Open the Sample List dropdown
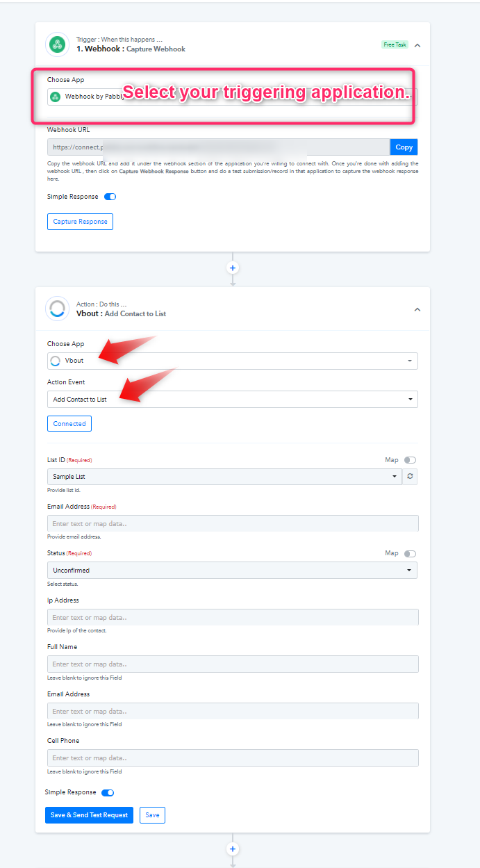Screen dimensions: 480x868 (x=224, y=477)
